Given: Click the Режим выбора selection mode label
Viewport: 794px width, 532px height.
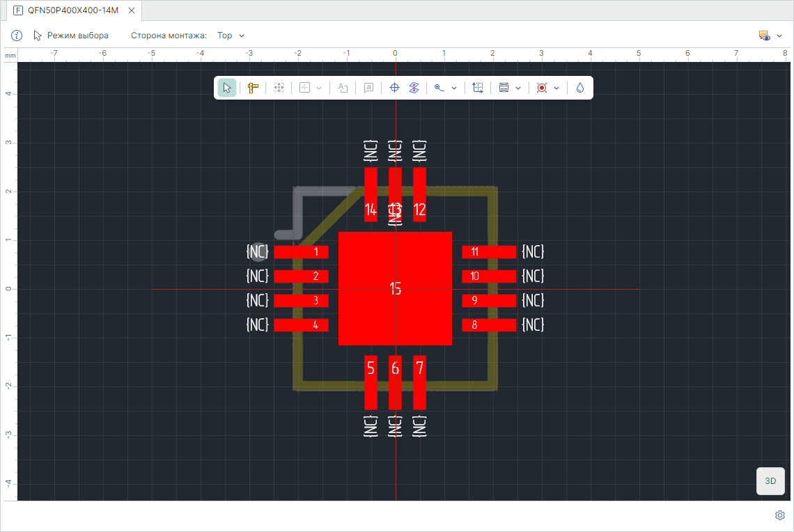Looking at the screenshot, I should [77, 36].
